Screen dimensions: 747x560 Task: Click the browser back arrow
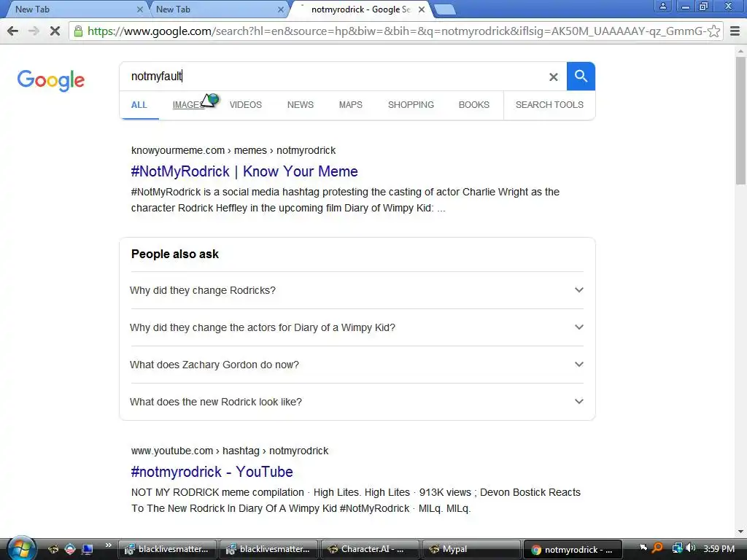point(13,31)
